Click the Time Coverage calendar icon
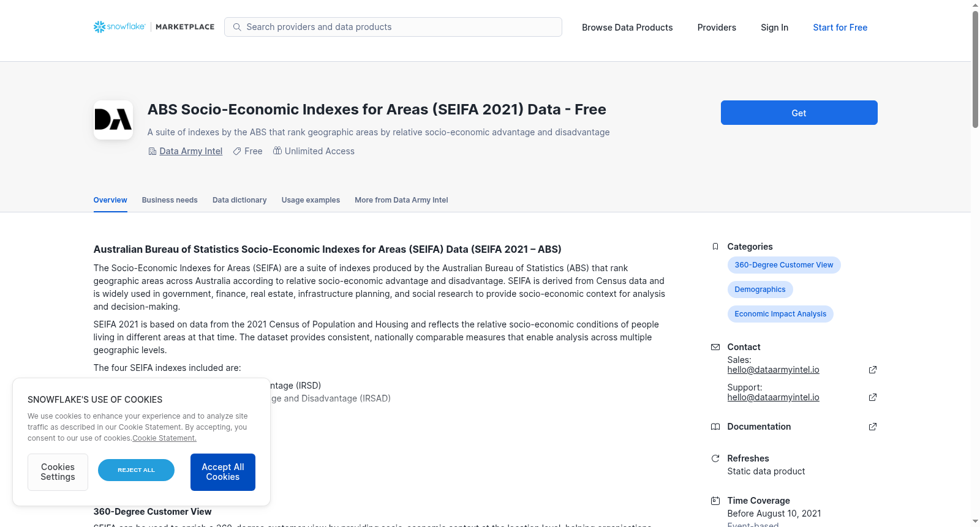This screenshot has width=980, height=527. [715, 501]
